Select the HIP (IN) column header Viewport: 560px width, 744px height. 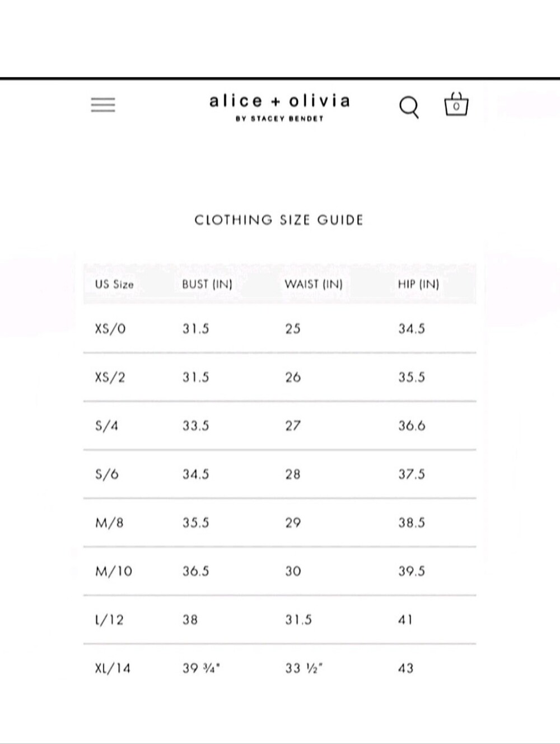point(418,284)
